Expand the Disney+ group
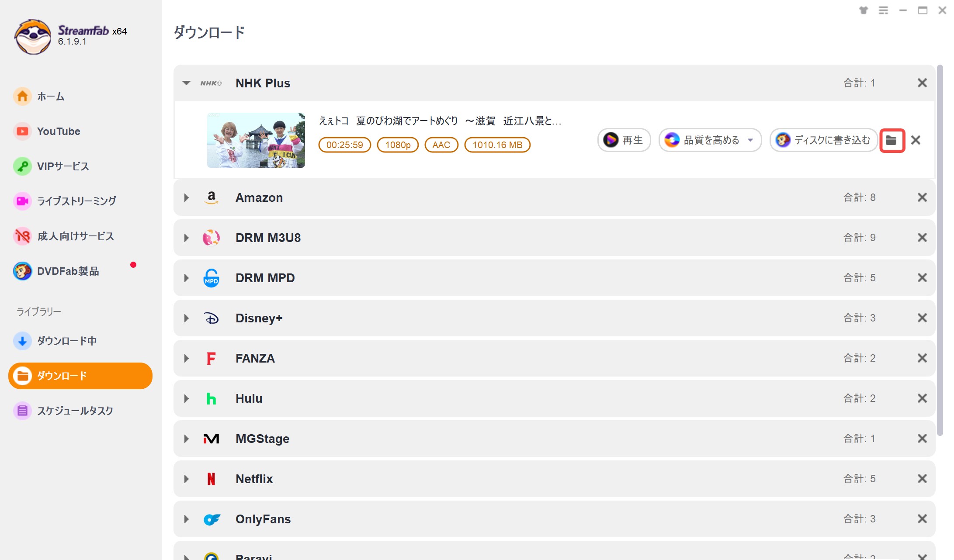The width and height of the screenshot is (954, 560). pos(186,318)
